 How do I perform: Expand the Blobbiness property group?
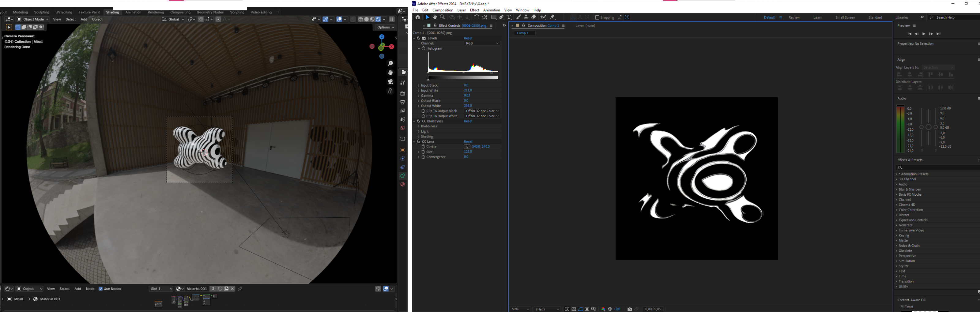coord(418,126)
